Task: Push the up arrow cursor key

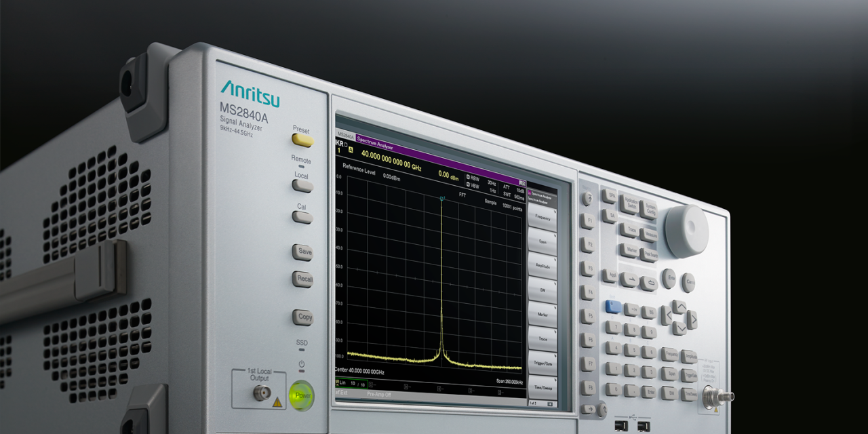Action: pyautogui.click(x=679, y=307)
